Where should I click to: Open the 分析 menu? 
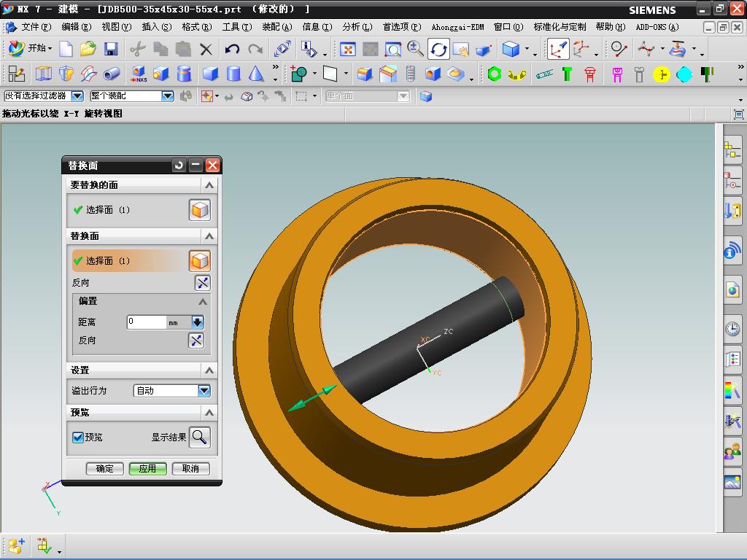click(357, 27)
